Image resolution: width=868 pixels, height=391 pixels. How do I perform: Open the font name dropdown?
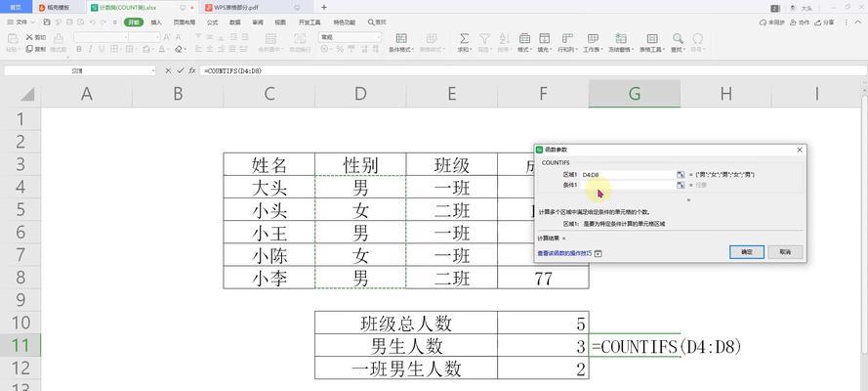[x=126, y=37]
